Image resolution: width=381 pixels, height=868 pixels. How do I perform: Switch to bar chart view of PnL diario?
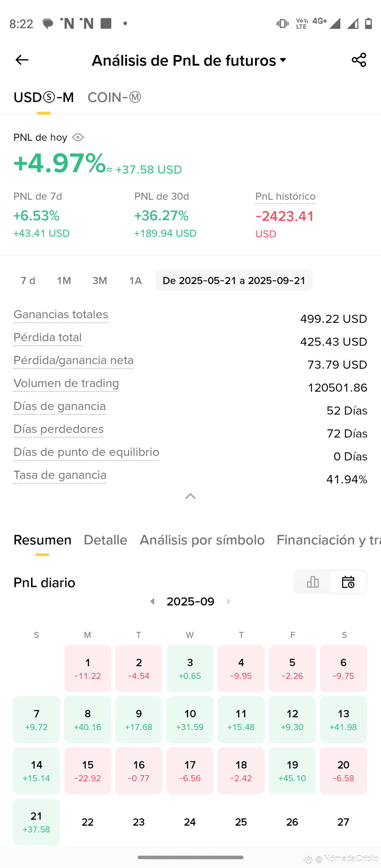pyautogui.click(x=313, y=582)
